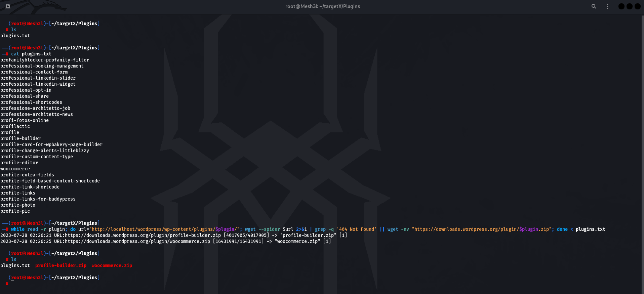The width and height of the screenshot is (644, 294).
Task: Minimize the terminal using leftmost circle button
Action: click(621, 6)
